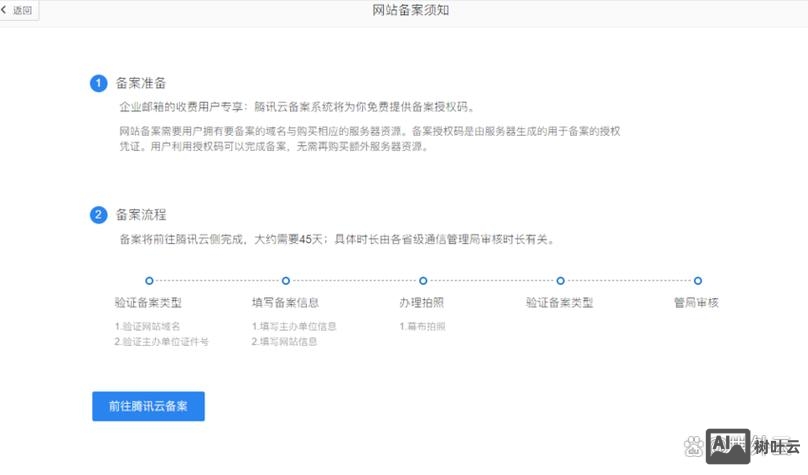Click the 管局审核 step label
Screen dimensions: 808x475
coord(696,302)
